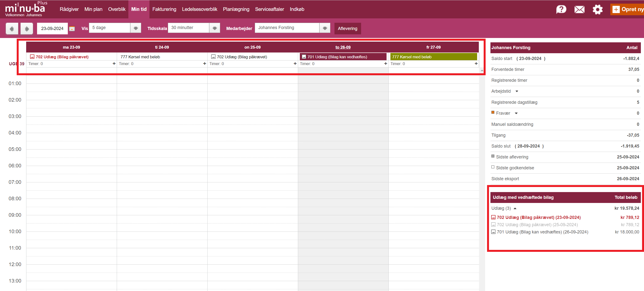Select 702 Udlæg entry on on 25-09
This screenshot has width=644, height=291.
pos(242,57)
